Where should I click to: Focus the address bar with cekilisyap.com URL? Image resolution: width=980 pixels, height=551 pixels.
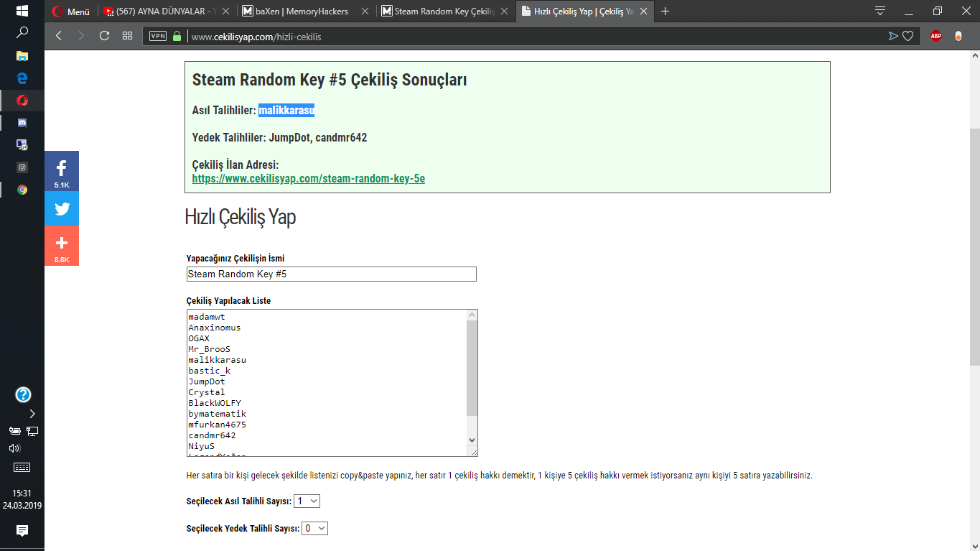[x=531, y=36]
